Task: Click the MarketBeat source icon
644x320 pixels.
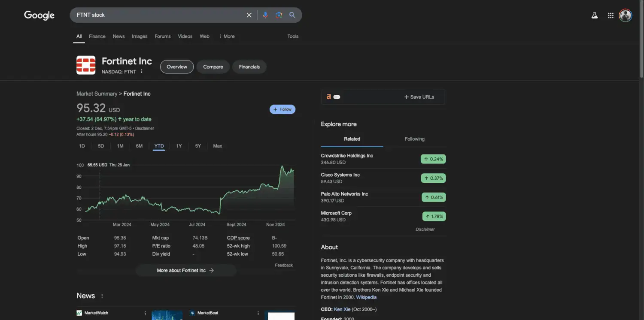Action: click(x=192, y=313)
